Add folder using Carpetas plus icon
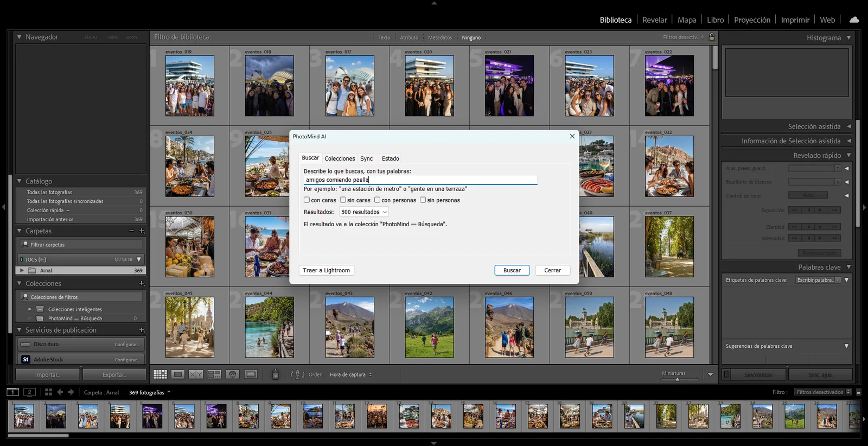 (x=142, y=231)
